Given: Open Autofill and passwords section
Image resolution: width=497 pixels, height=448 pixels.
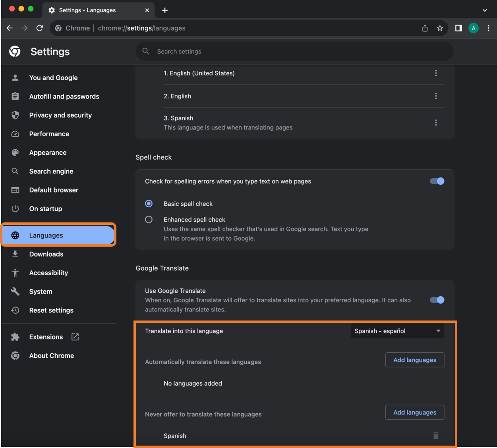Looking at the screenshot, I should [64, 97].
